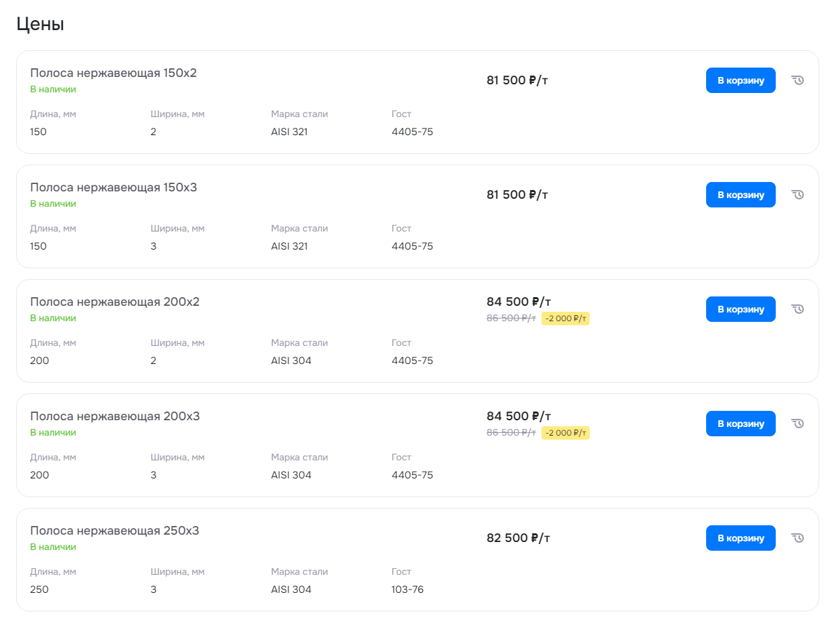The height and width of the screenshot is (627, 840).
Task: Open the Полоса нержавеющая 200x3 product title
Action: pyautogui.click(x=114, y=416)
